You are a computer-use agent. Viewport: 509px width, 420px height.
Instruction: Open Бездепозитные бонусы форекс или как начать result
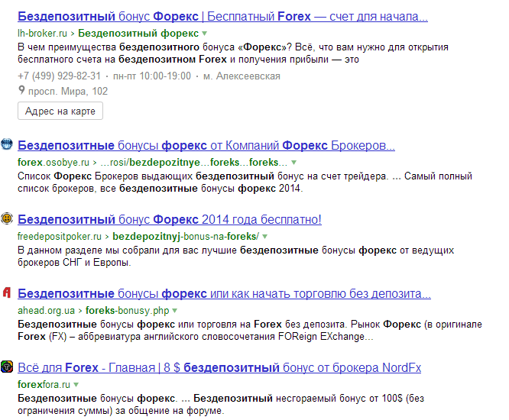click(x=224, y=293)
